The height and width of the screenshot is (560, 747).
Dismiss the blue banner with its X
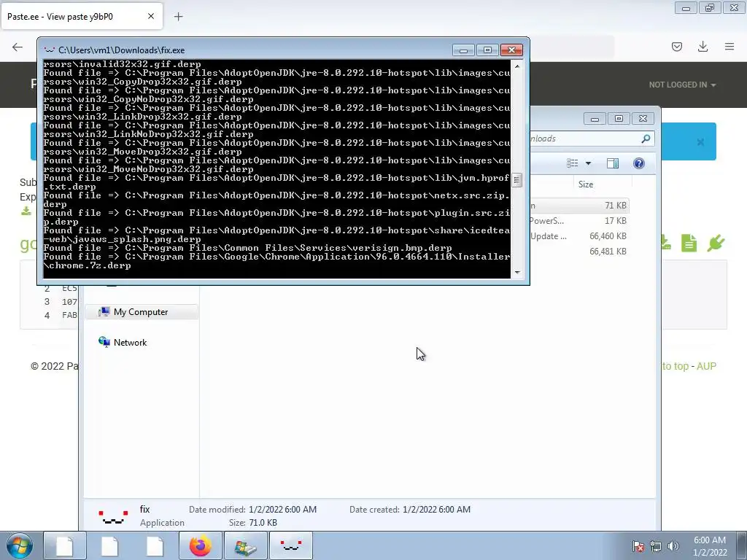coord(700,142)
